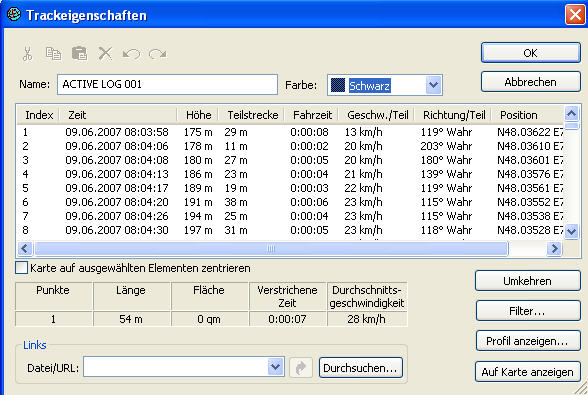Select track point row 09.06.2007 08:03:58
Image resolution: width=588 pixels, height=395 pixels.
(x=290, y=132)
